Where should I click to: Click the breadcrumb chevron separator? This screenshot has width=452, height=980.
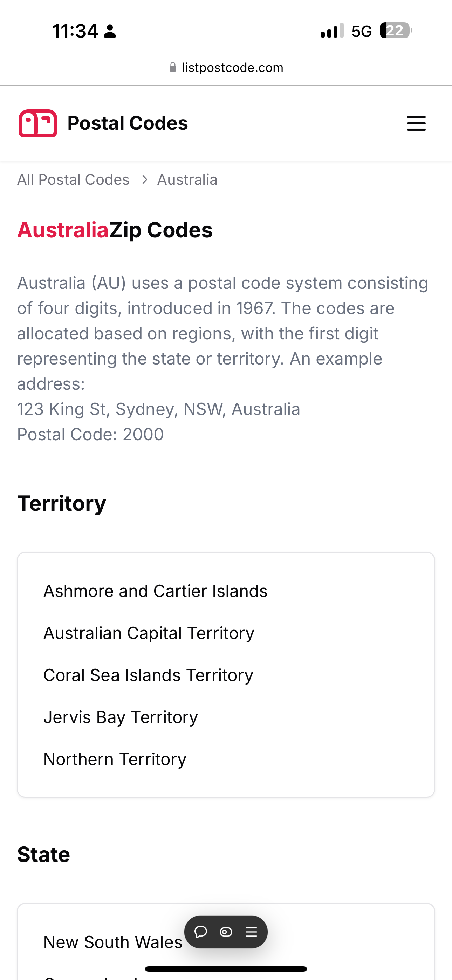click(x=144, y=179)
